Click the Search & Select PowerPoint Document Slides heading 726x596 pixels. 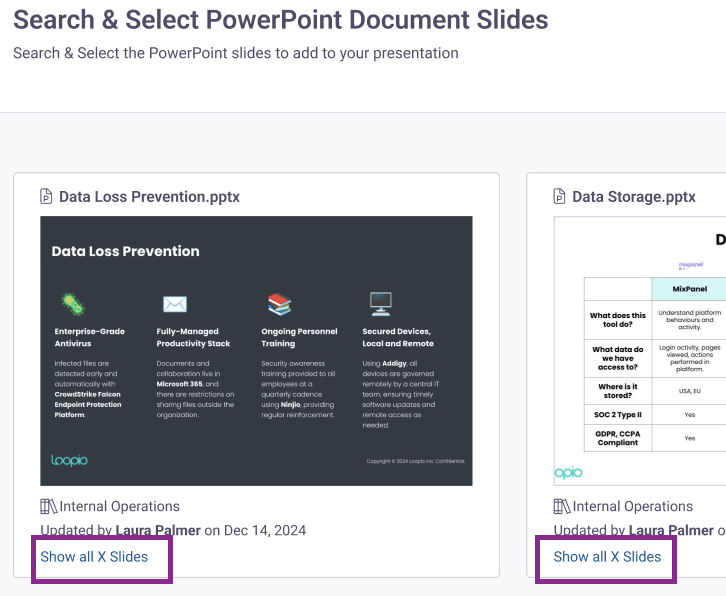281,20
